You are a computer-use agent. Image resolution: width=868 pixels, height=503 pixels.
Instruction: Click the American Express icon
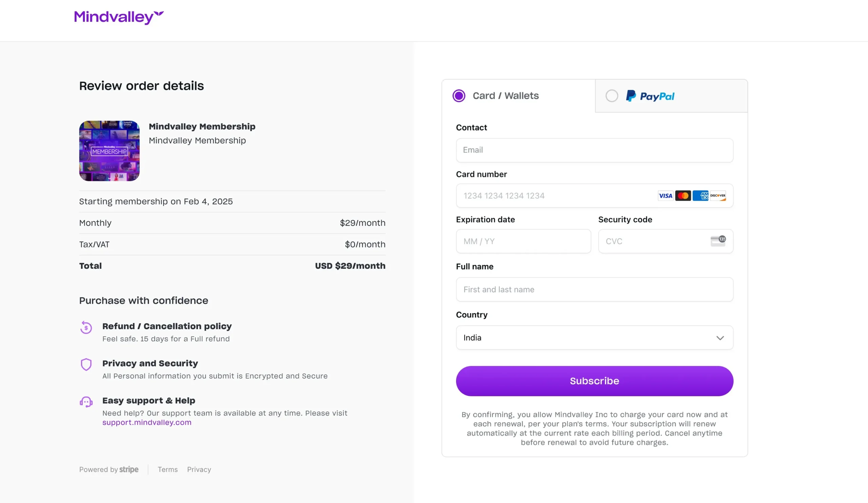tap(700, 196)
